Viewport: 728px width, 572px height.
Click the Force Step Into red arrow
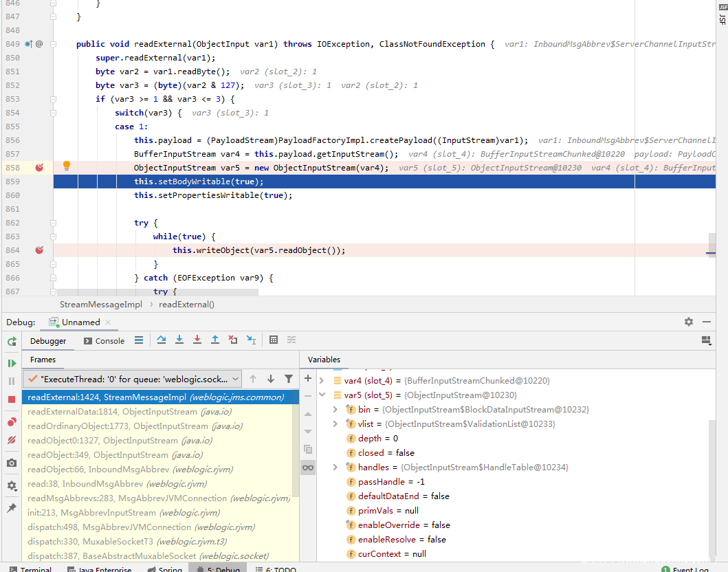point(197,340)
